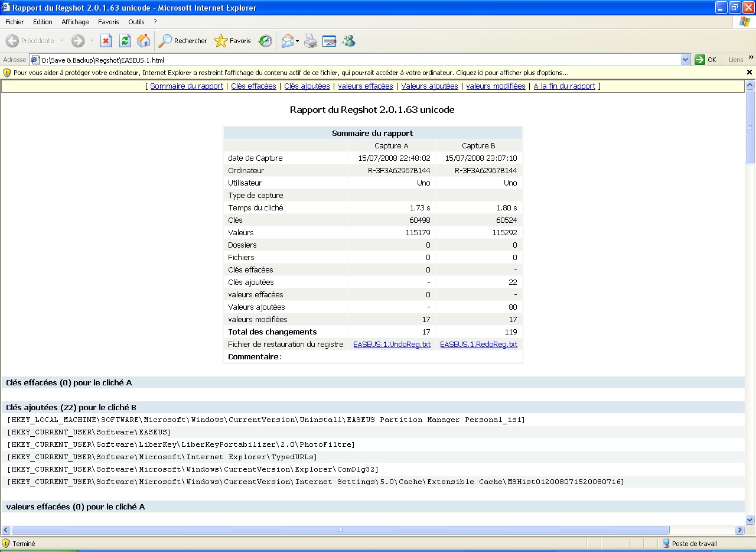Click the vertical scrollbar thumb
This screenshot has height=552, width=756.
click(x=750, y=127)
